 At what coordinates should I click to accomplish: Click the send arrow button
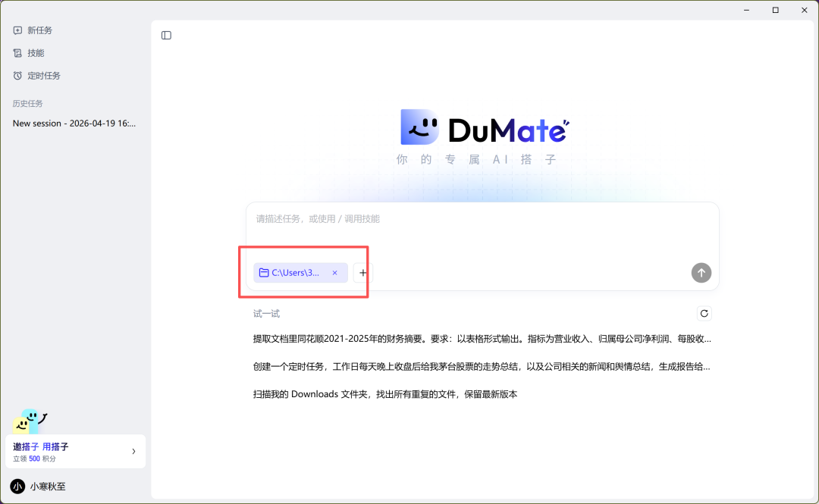[701, 273]
